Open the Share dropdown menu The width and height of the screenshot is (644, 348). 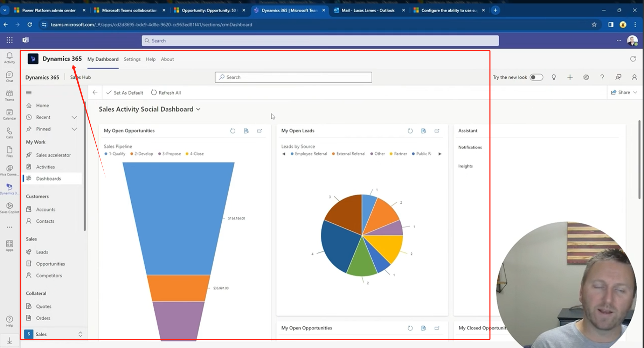pyautogui.click(x=624, y=92)
